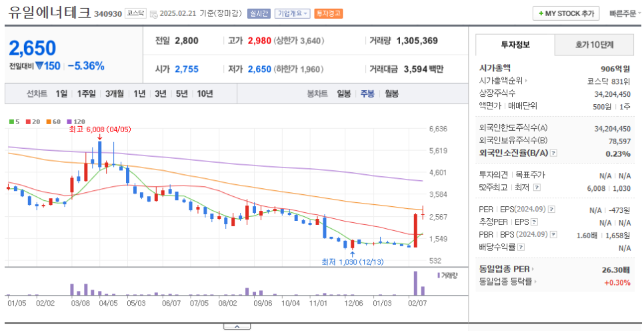Screen dimensions: 644x331
Task: Click the 외국인보유주식수 value 78,597
Action: click(619, 141)
